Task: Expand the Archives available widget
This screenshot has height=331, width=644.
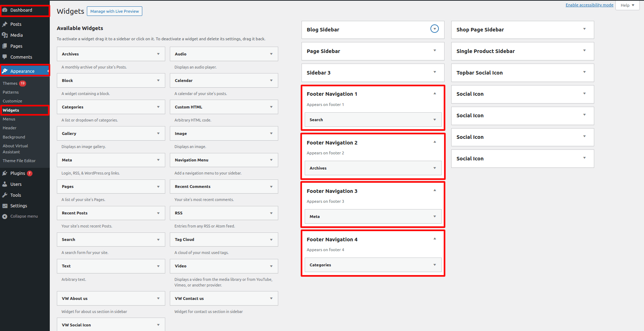Action: tap(158, 54)
